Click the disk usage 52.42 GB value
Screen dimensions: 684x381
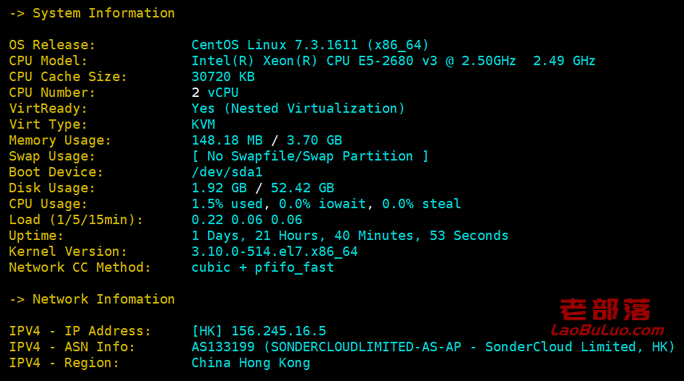coord(302,188)
